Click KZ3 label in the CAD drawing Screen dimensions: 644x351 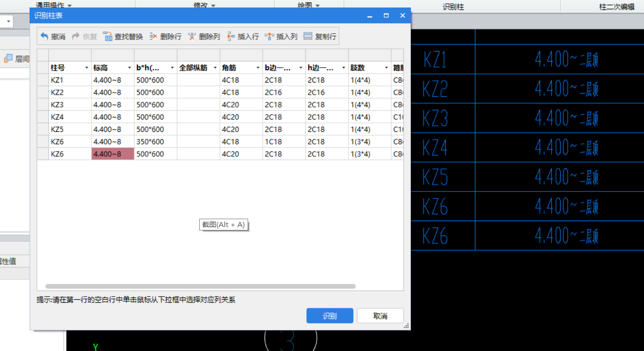(x=435, y=118)
